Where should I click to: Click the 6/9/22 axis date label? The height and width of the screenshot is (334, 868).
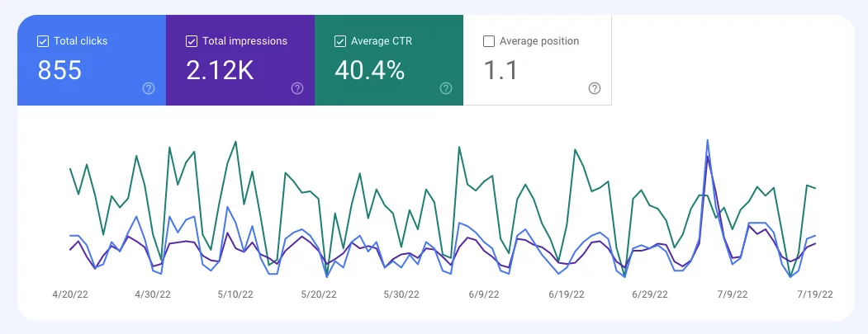point(486,294)
